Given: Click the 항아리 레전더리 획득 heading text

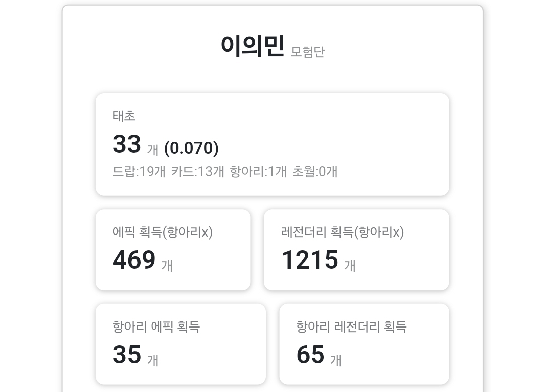Looking at the screenshot, I should tap(352, 327).
